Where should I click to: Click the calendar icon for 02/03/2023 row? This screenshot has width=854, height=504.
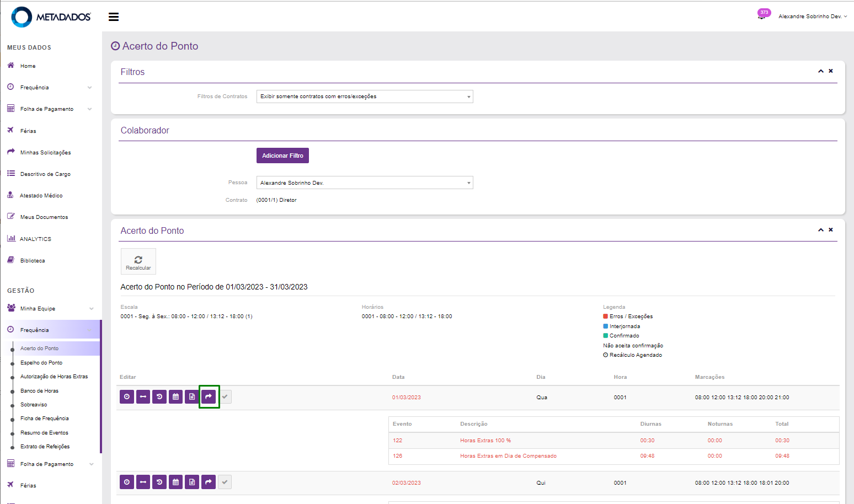click(x=175, y=482)
